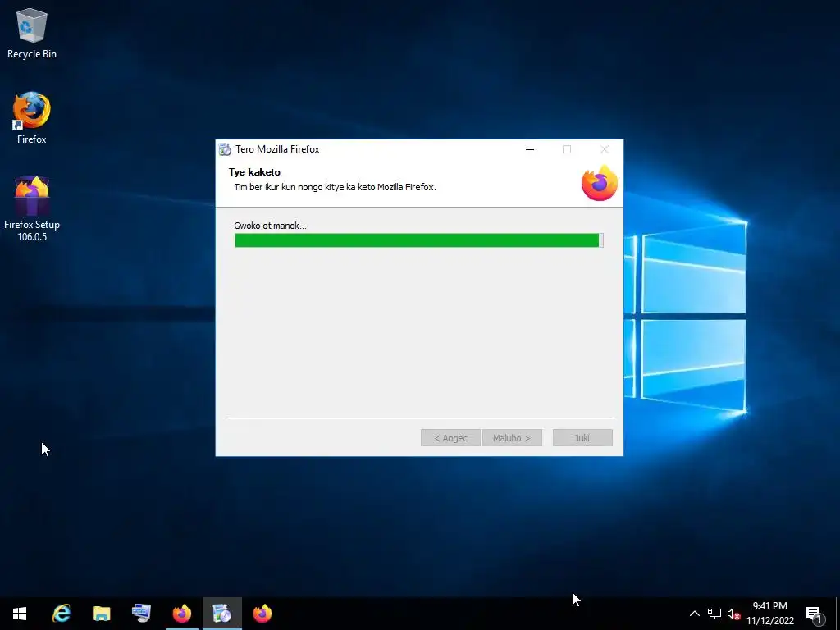
Task: Click the 'Malubo >' next button
Action: 512,438
